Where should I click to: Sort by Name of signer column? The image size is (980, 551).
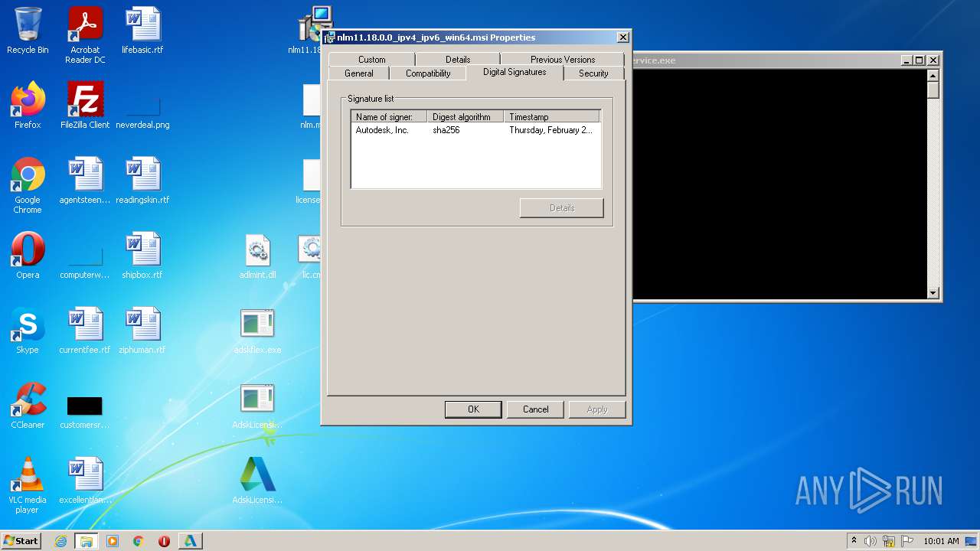click(x=389, y=117)
